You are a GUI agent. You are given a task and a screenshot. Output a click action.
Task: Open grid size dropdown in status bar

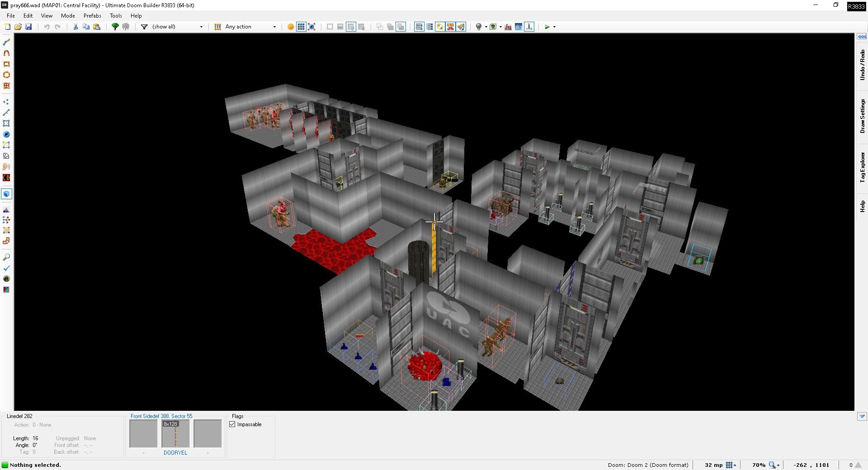point(731,465)
